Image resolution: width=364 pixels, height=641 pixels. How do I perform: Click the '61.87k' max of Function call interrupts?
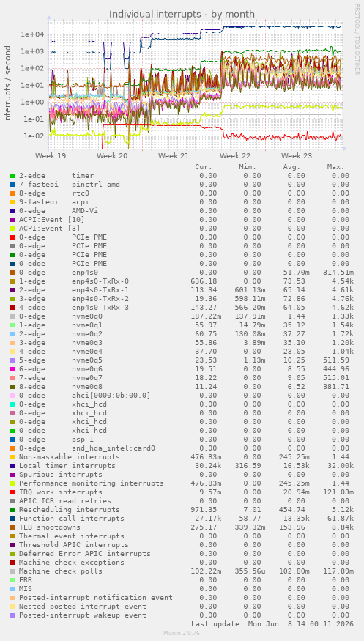pyautogui.click(x=340, y=519)
